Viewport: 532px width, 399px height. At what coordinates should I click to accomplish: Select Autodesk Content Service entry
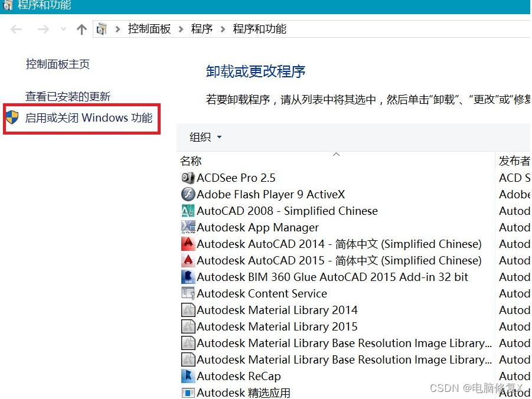(x=262, y=293)
